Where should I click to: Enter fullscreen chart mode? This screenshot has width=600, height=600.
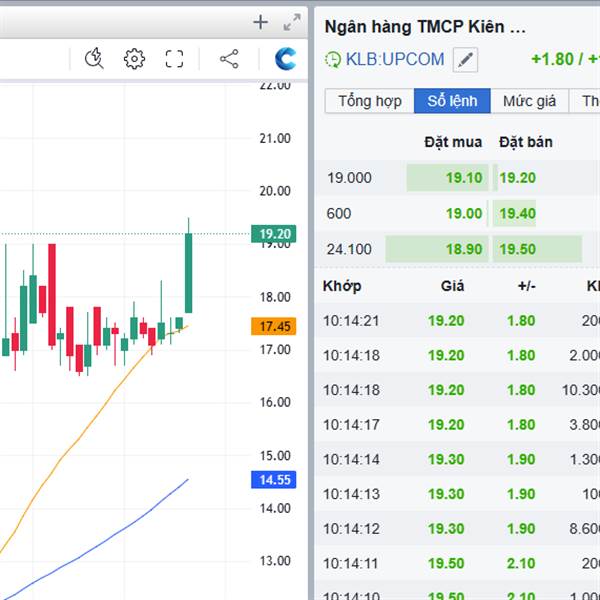point(174,59)
